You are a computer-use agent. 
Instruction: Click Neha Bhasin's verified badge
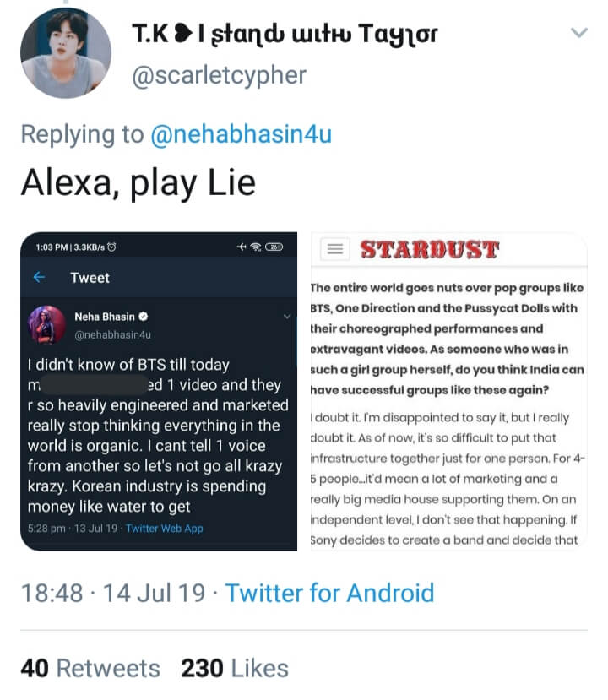(x=144, y=317)
